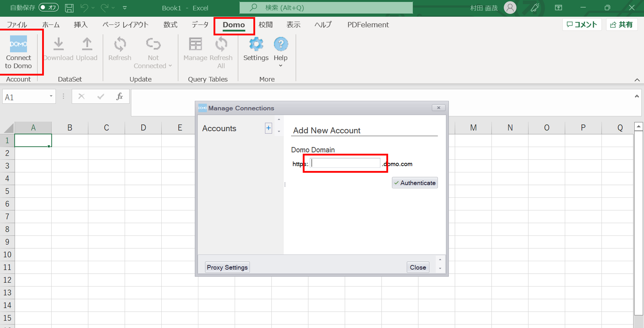Click the Proxy Settings button

(x=227, y=267)
